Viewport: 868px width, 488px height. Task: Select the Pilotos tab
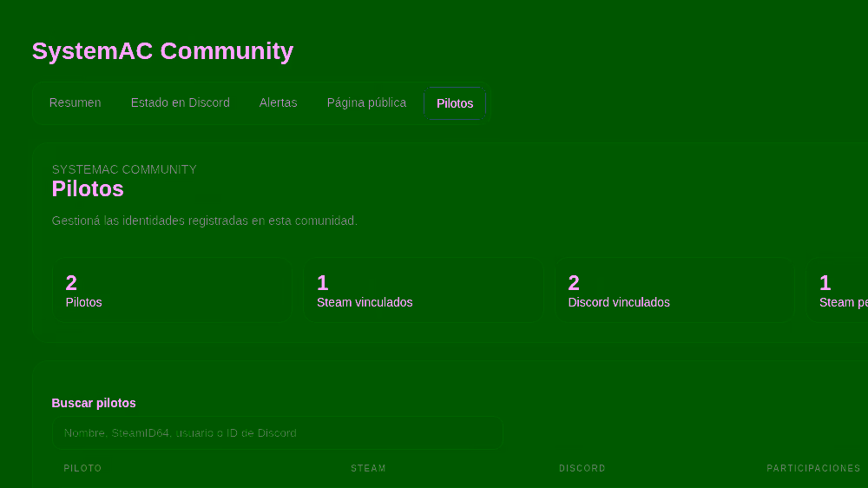[455, 103]
